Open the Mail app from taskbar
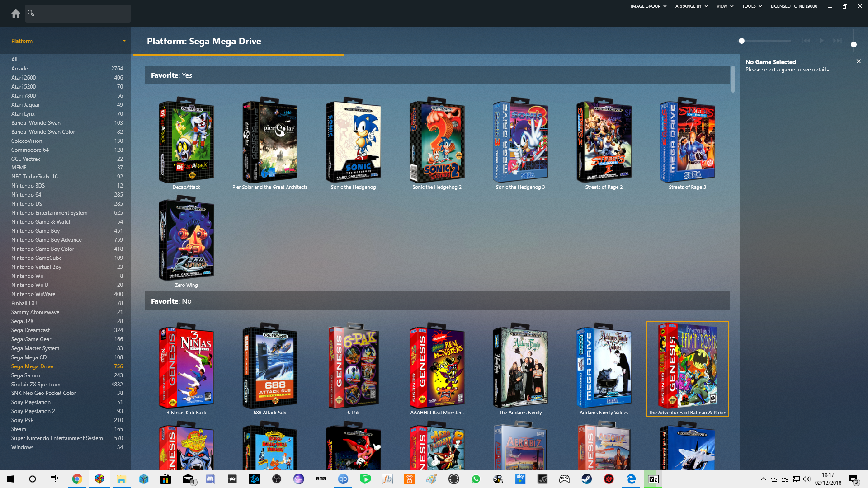Viewport: 868px width, 488px height. click(188, 479)
